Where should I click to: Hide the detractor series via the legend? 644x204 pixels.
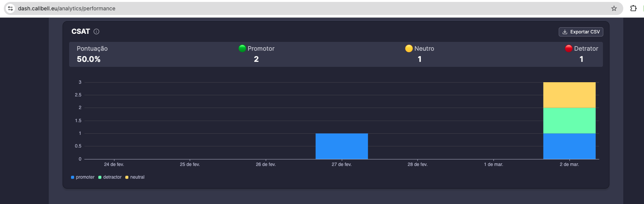(x=110, y=177)
